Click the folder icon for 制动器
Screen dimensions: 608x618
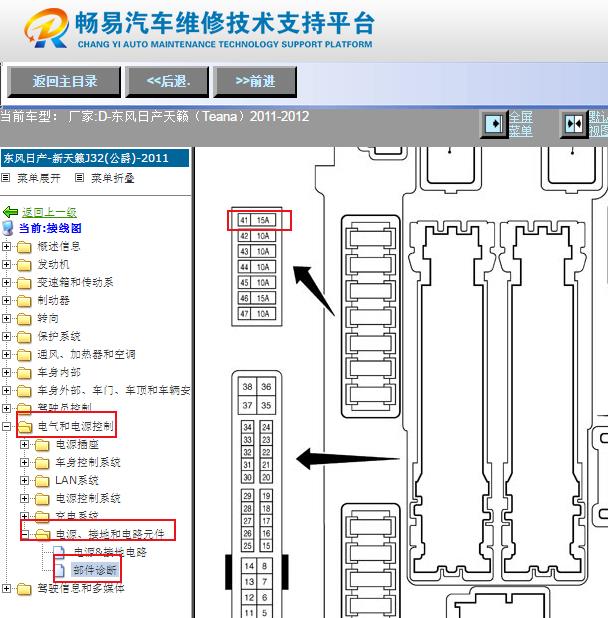pyautogui.click(x=24, y=301)
